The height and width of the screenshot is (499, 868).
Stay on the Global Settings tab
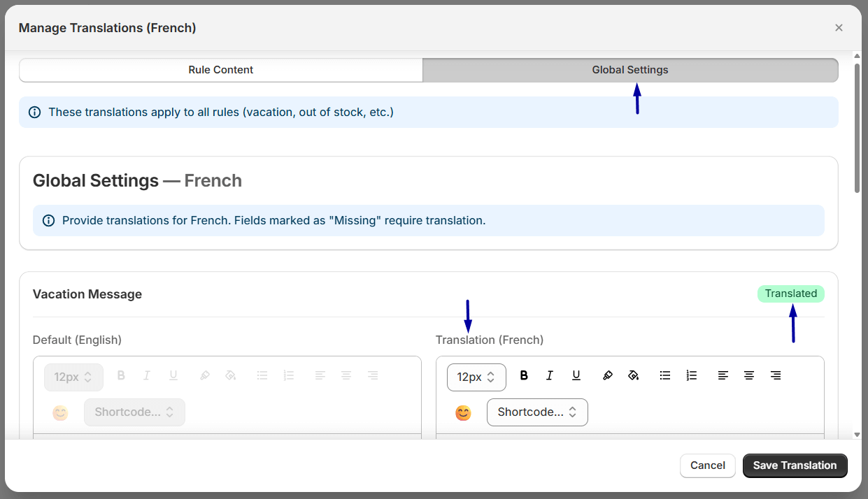pos(629,70)
